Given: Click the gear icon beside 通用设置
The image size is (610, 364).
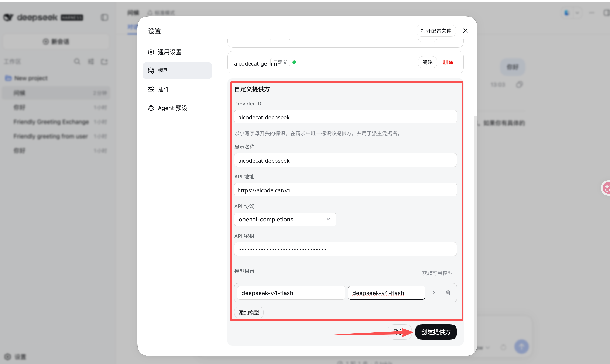Looking at the screenshot, I should click(x=151, y=52).
